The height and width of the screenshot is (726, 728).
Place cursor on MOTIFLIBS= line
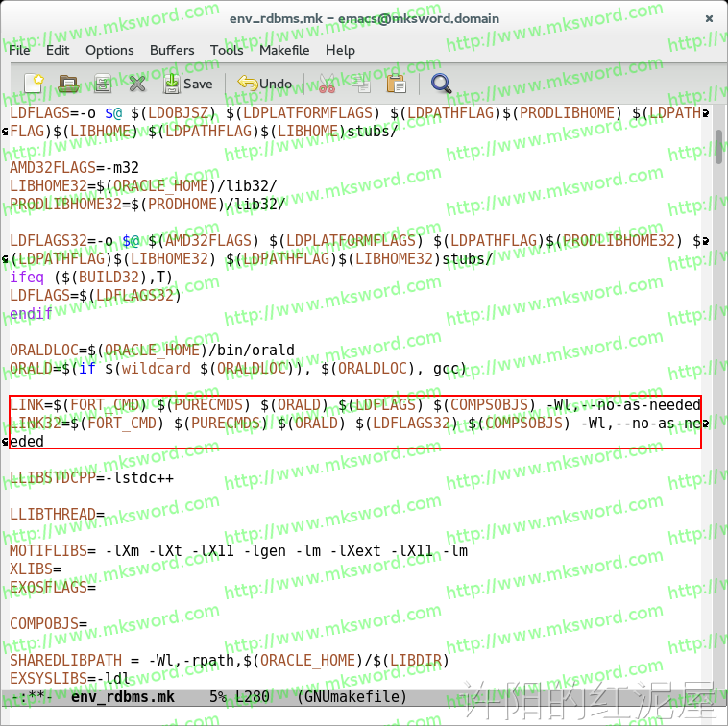click(x=238, y=551)
